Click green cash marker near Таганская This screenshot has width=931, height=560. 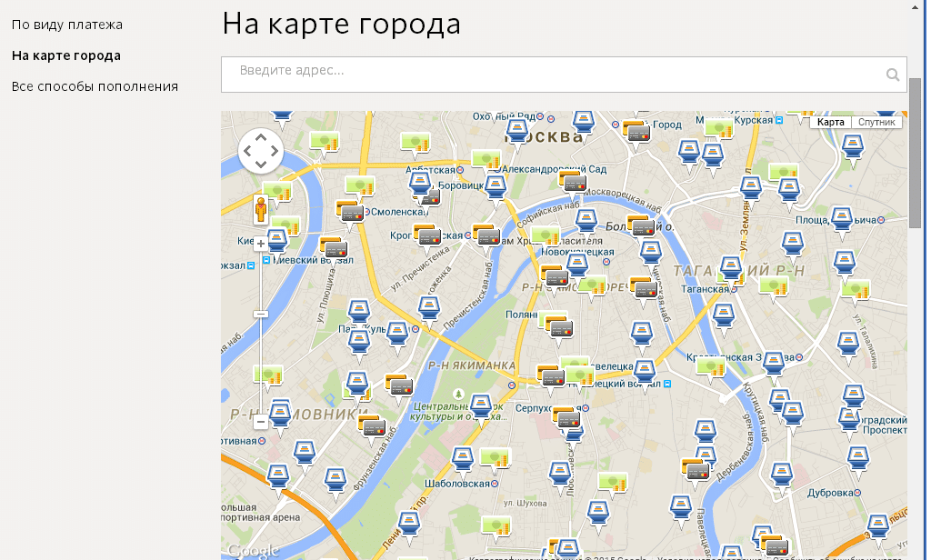click(774, 288)
